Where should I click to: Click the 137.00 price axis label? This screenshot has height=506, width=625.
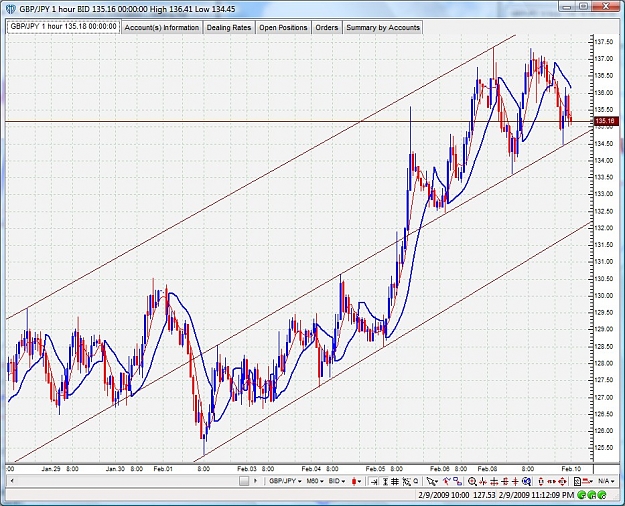click(603, 59)
